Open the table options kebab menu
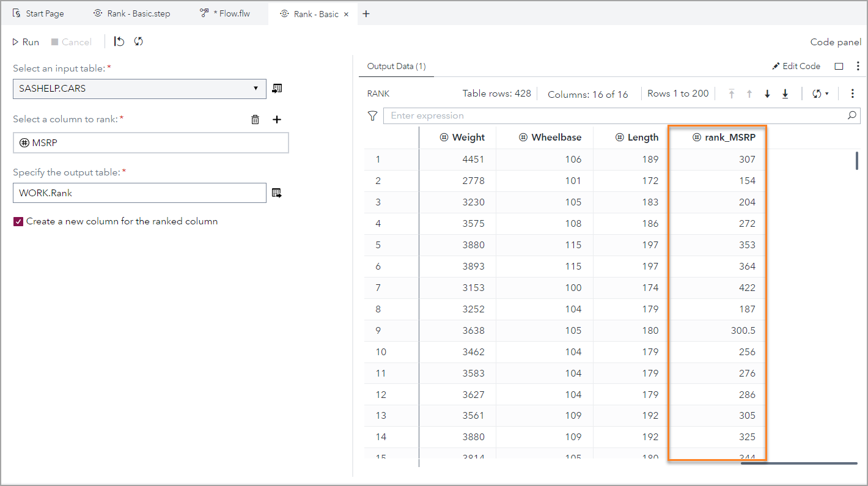The width and height of the screenshot is (868, 486). coord(853,93)
